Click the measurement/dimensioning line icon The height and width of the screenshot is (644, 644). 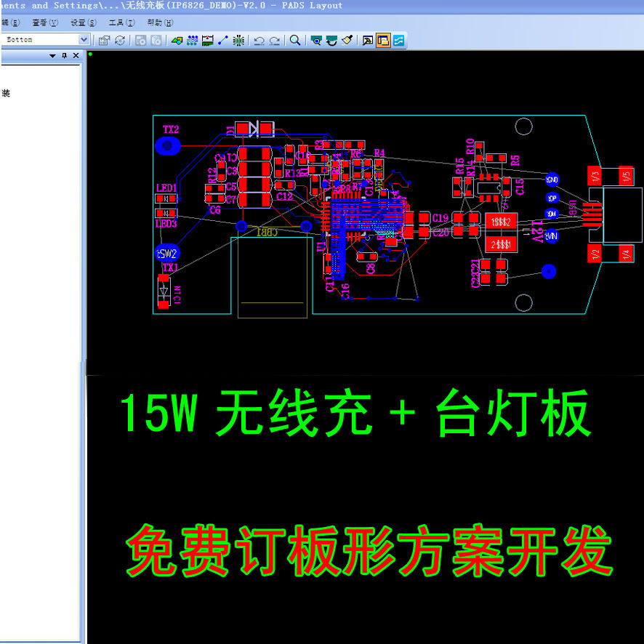click(x=221, y=40)
